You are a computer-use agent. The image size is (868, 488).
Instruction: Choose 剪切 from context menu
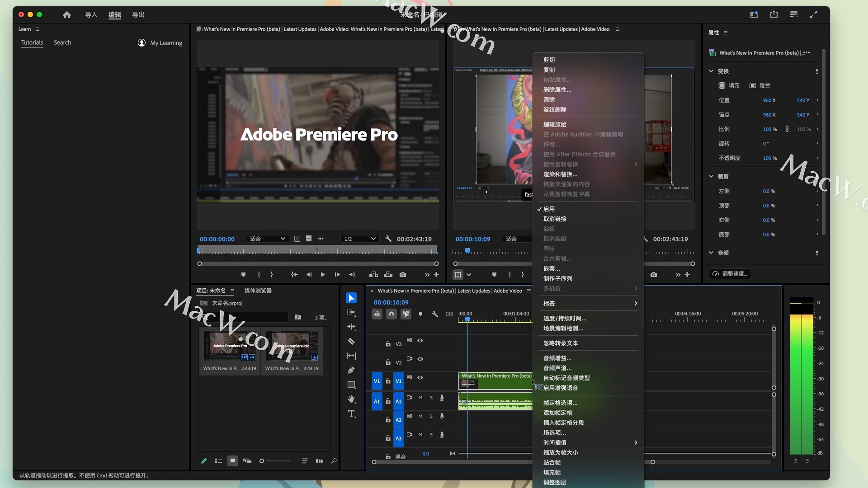tap(588, 60)
